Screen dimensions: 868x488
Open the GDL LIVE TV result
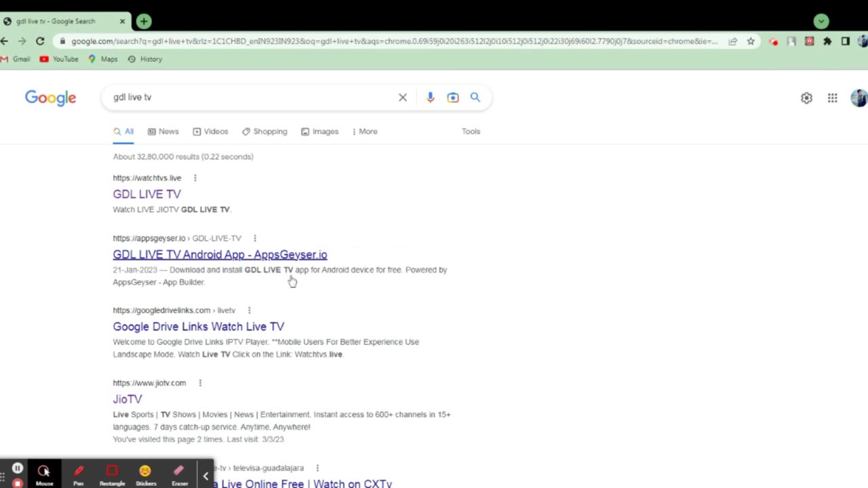pyautogui.click(x=147, y=194)
